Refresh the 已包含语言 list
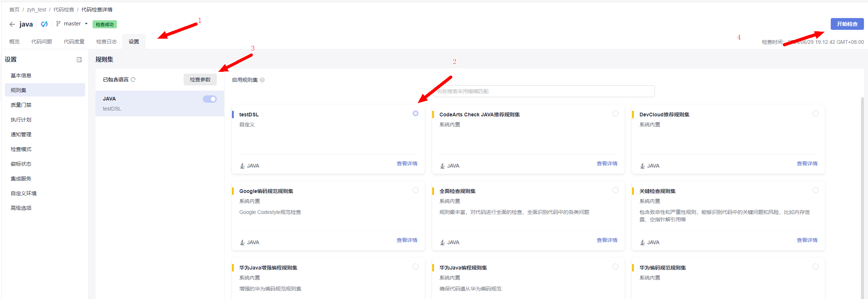868x299 pixels. [133, 80]
